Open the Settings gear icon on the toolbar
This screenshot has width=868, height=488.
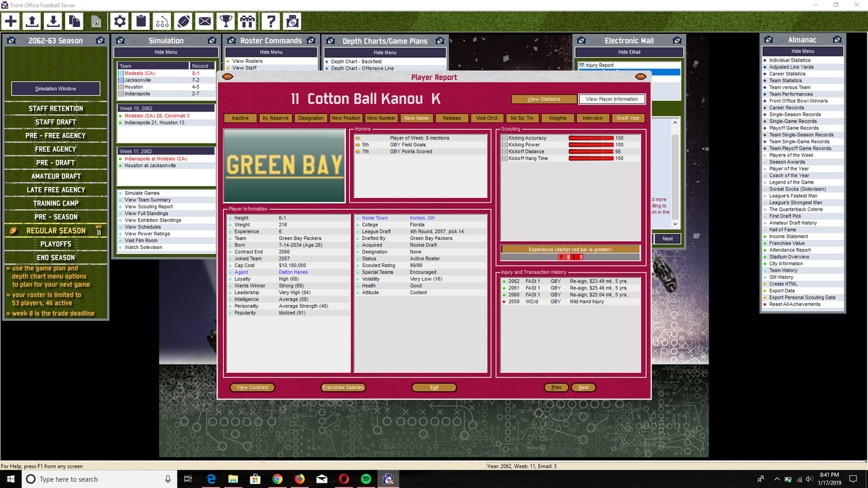pyautogui.click(x=120, y=21)
